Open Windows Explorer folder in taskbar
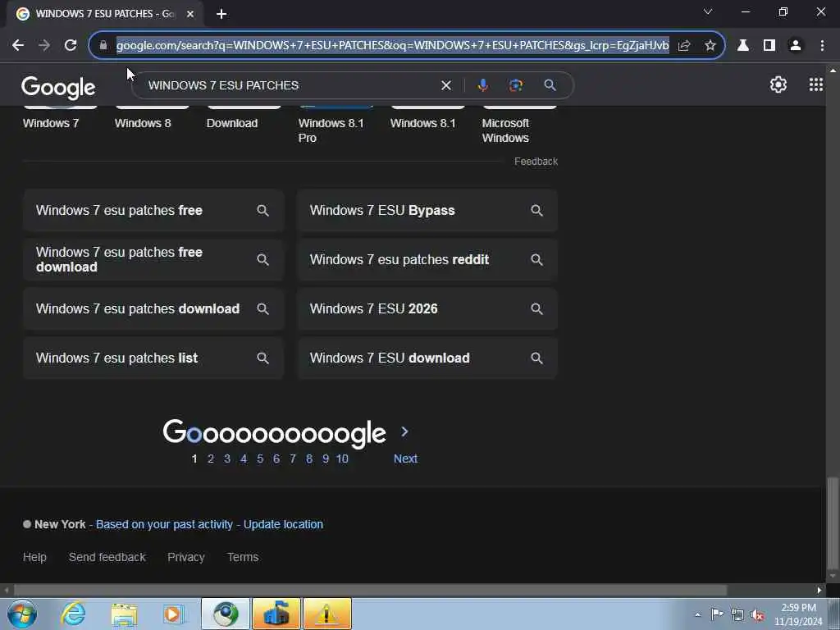 click(124, 614)
